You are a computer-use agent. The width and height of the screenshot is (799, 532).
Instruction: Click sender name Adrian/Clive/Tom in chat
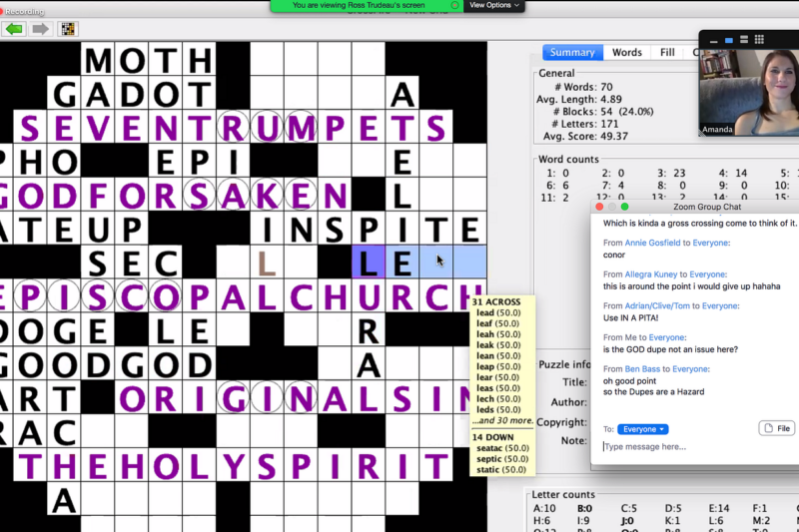(x=659, y=306)
